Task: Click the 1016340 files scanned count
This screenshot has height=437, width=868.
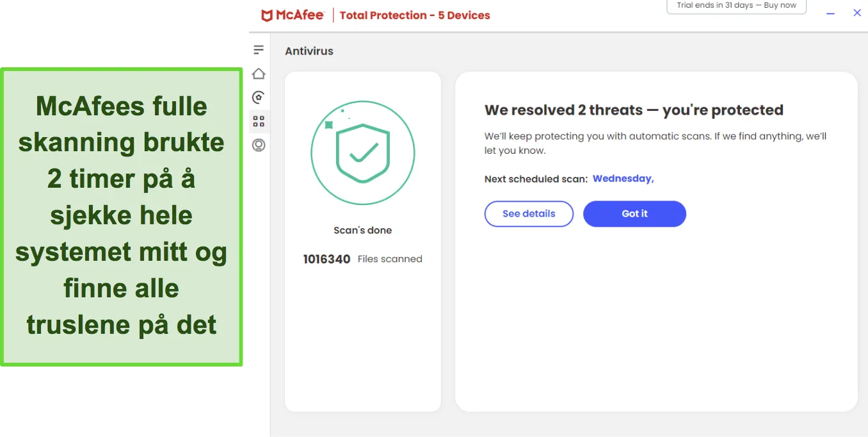Action: pyautogui.click(x=326, y=260)
